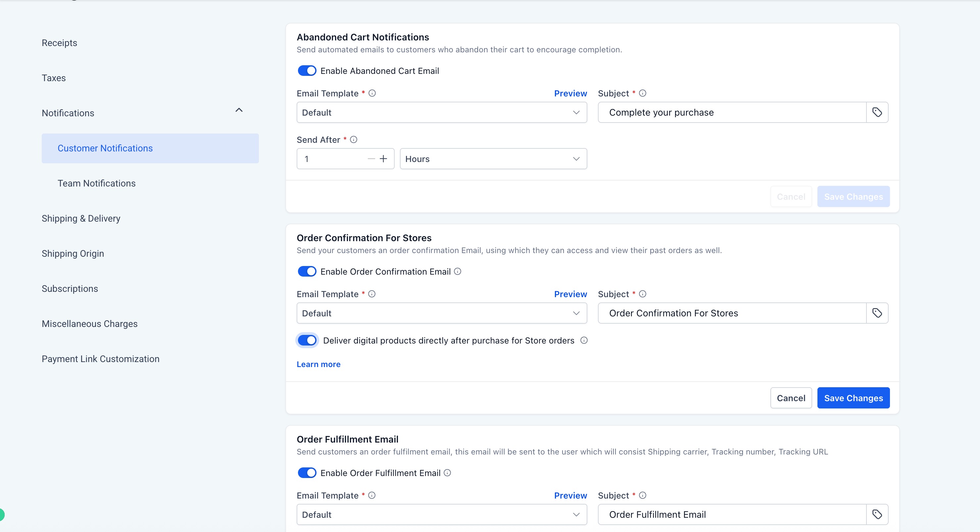Increase Send After value with plus button
The width and height of the screenshot is (980, 532).
pos(383,159)
